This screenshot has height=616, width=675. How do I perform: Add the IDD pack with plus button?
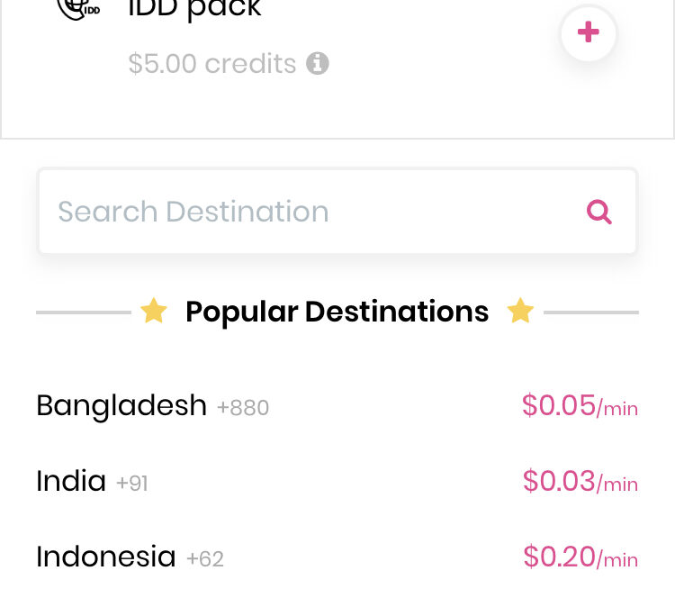click(588, 32)
